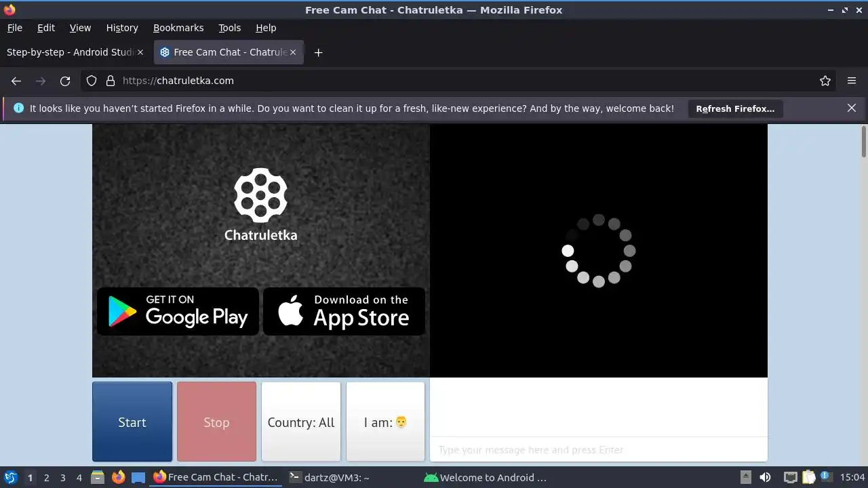868x488 pixels.
Task: Open the clipboard manager tray icon
Action: [x=808, y=477]
